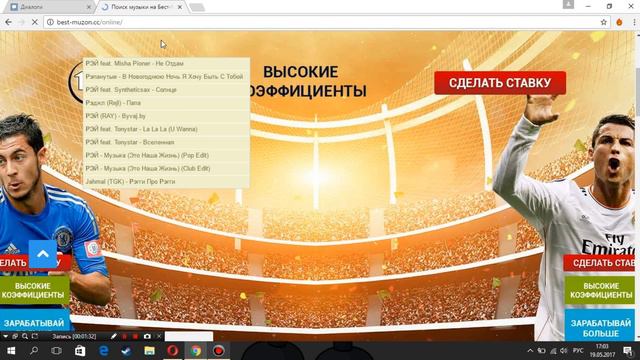The image size is (640, 360).
Task: Select suggestion РЭЙ (RAY) - Byvaj.by
Action: coord(166,116)
